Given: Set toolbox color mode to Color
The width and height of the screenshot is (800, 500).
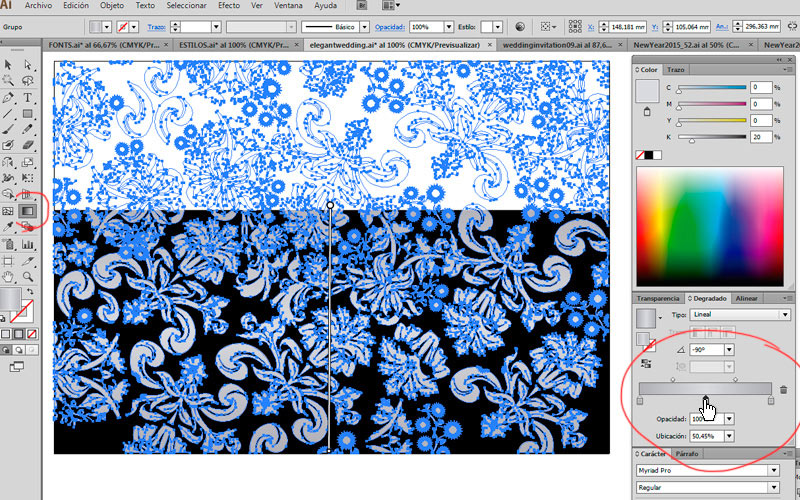Looking at the screenshot, I should tap(6, 335).
